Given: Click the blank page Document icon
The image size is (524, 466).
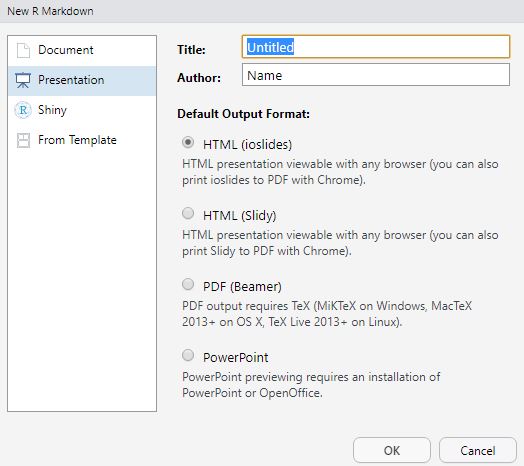Looking at the screenshot, I should click(x=23, y=50).
